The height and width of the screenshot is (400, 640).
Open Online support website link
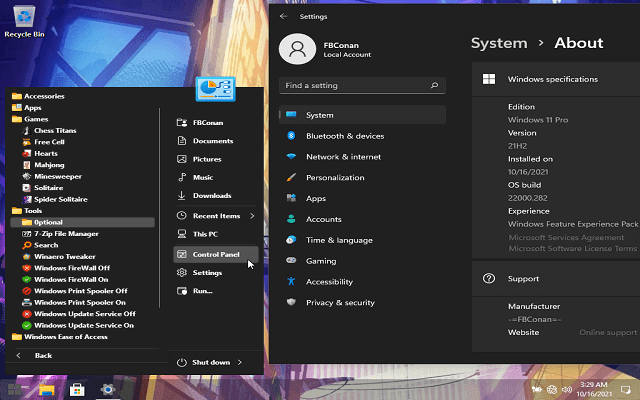[608, 333]
